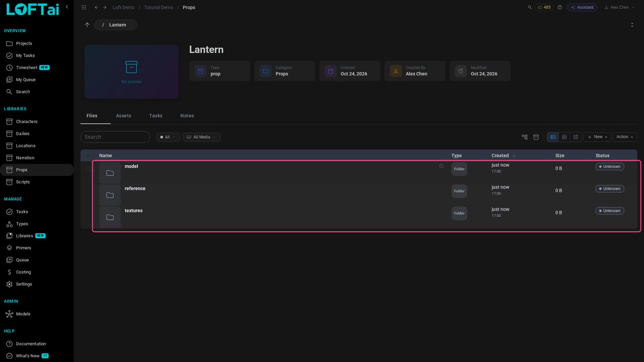644x362 pixels.
Task: Click the Tutorial Demo breadcrumb
Action: (158, 8)
